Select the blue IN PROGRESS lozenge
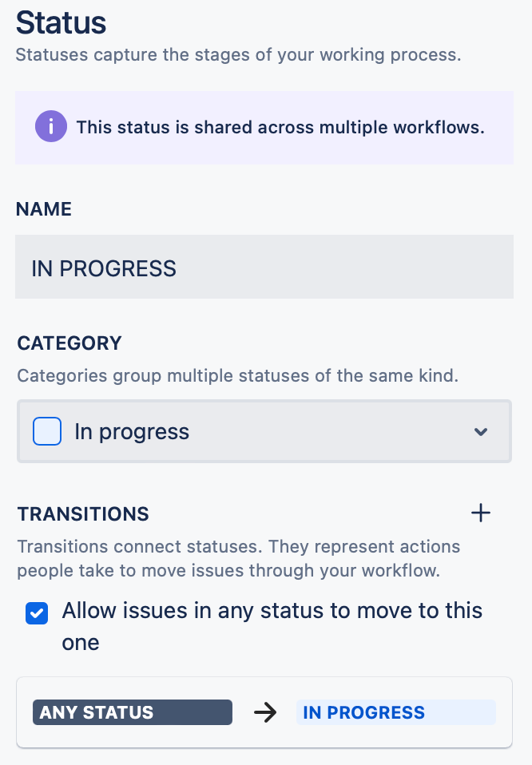 [x=396, y=712]
